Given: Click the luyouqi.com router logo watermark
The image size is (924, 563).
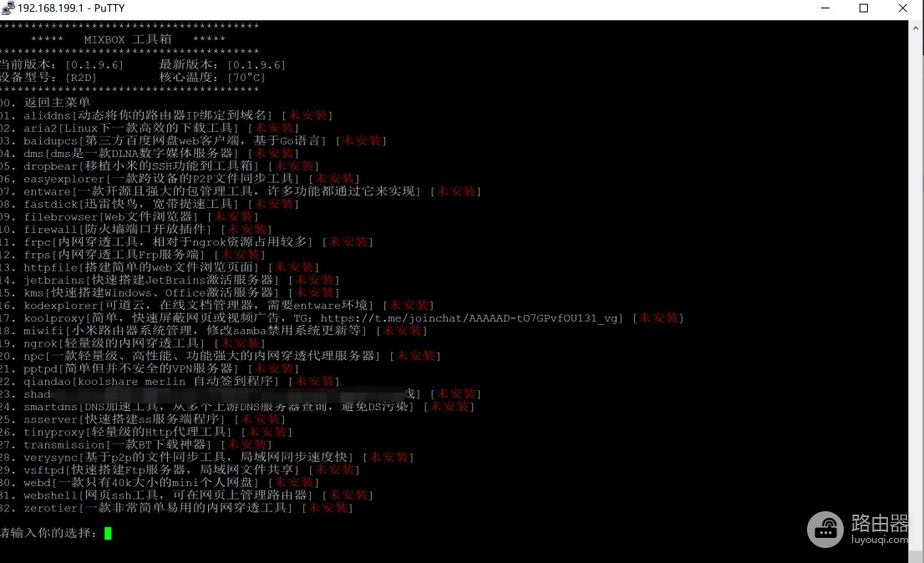Looking at the screenshot, I should pyautogui.click(x=857, y=530).
